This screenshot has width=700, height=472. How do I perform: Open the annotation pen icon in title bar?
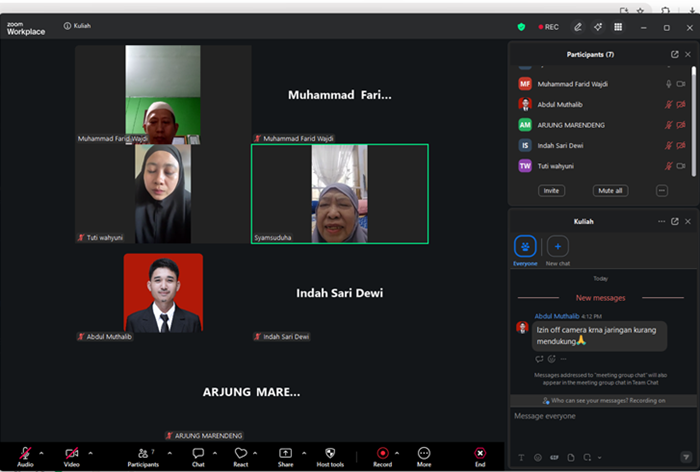[578, 27]
